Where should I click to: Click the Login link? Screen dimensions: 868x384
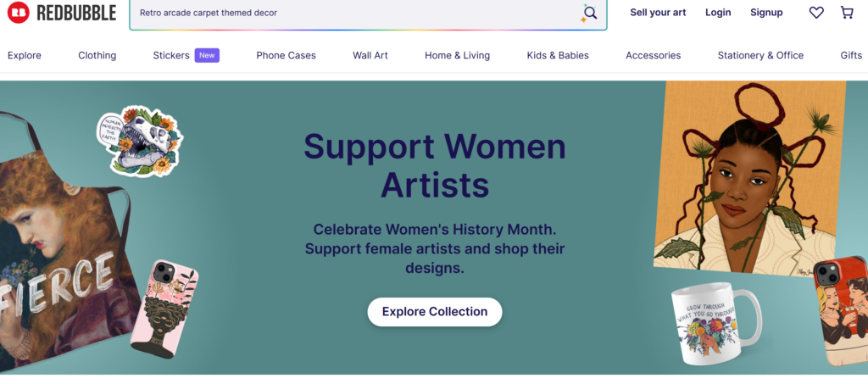click(718, 13)
